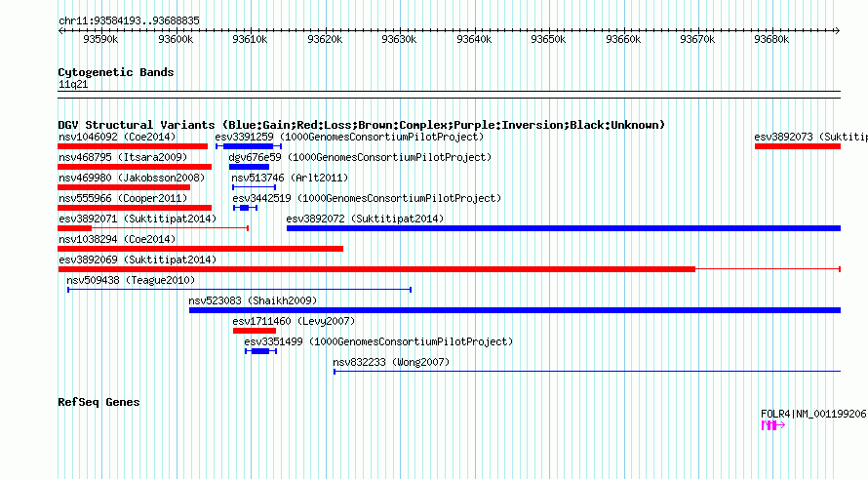Click the 93630k ruler tick label
The width and height of the screenshot is (868, 479).
pyautogui.click(x=399, y=39)
